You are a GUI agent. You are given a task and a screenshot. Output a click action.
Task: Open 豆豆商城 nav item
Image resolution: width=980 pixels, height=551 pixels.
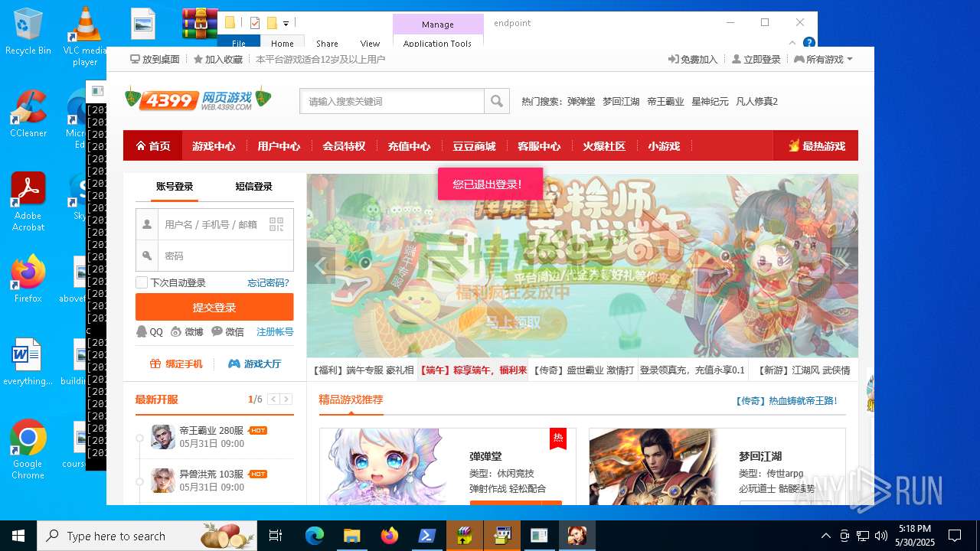pos(474,145)
